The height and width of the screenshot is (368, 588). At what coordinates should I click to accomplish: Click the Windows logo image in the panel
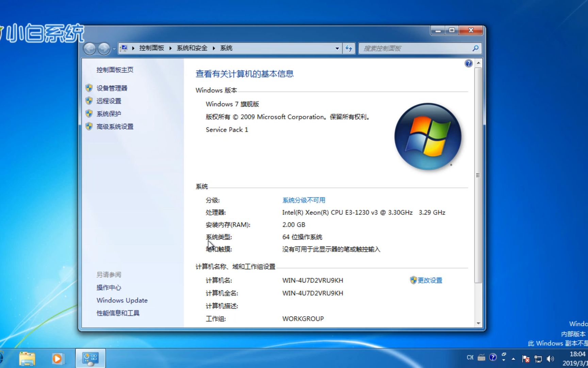point(428,137)
